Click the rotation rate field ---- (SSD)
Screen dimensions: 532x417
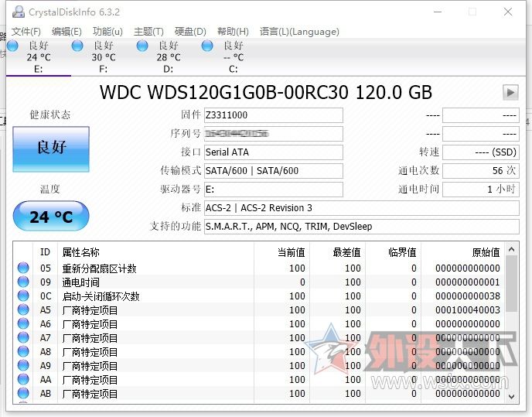[x=481, y=152]
